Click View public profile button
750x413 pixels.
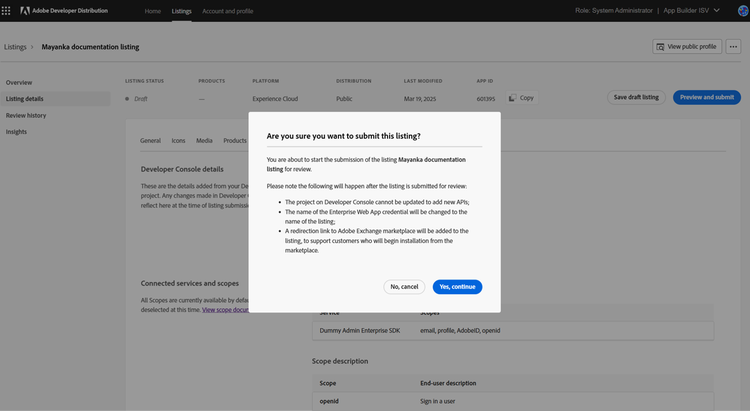(x=687, y=46)
